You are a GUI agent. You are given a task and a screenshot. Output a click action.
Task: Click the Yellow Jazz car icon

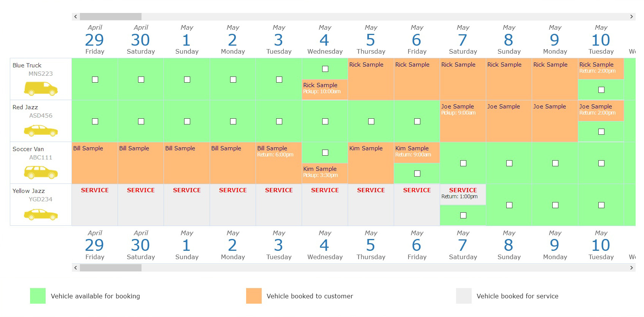click(x=41, y=214)
